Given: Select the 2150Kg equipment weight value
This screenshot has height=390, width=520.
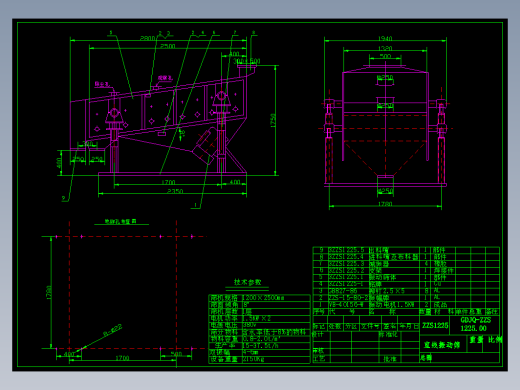Looking at the screenshot, I should 253,359.
